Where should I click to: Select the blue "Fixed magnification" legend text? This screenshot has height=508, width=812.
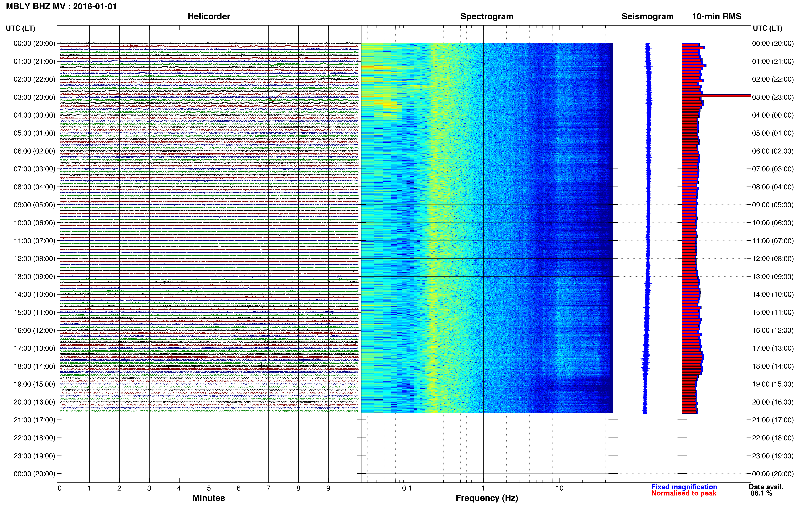(684, 487)
